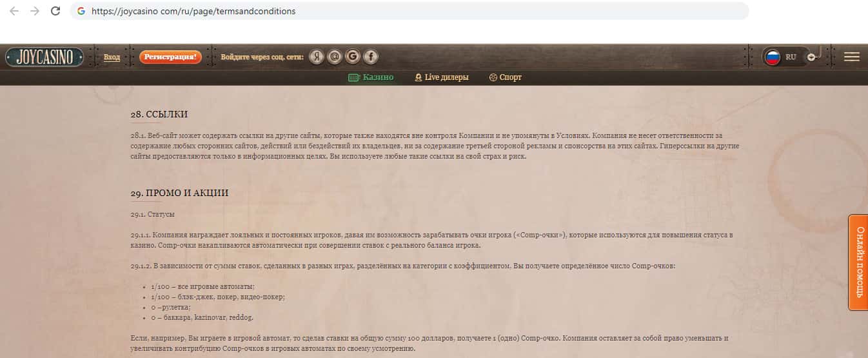
Task: Click the 28. ССЫЛКИ heading
Action: 159,114
